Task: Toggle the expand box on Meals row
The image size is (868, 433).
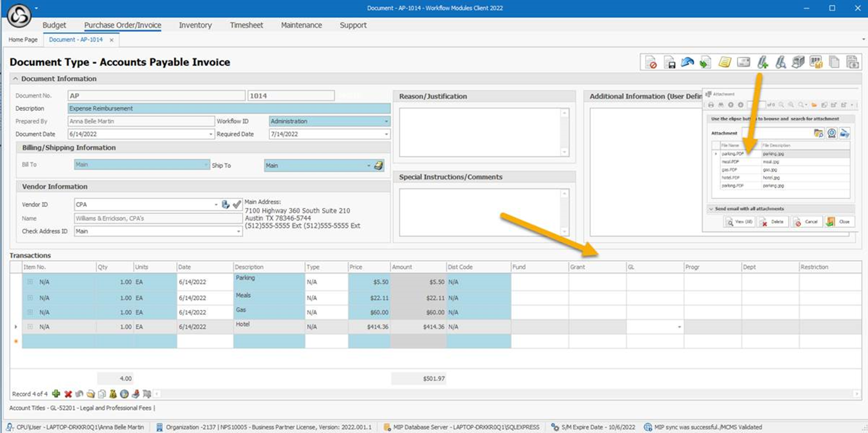Action: [30, 298]
